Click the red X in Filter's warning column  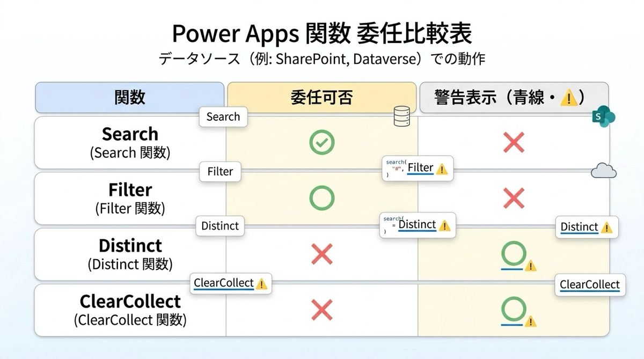(x=514, y=198)
